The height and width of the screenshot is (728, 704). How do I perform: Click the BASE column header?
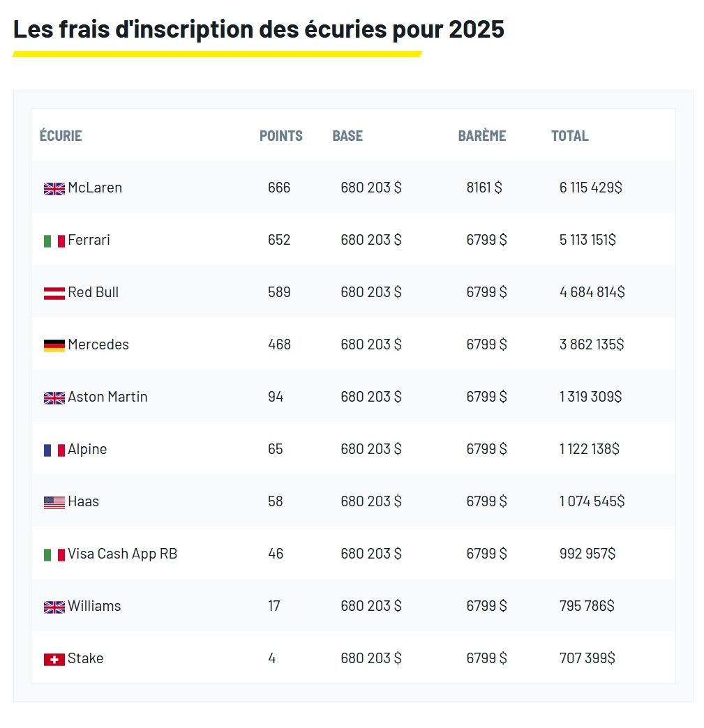point(347,136)
